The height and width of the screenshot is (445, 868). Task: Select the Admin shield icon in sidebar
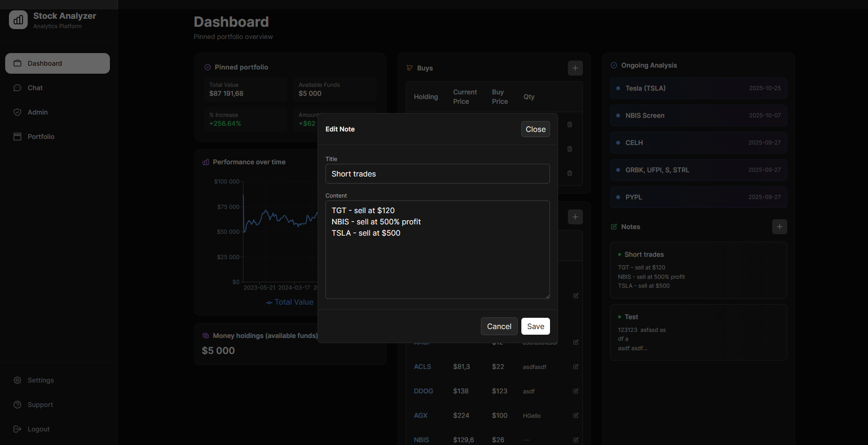(17, 112)
